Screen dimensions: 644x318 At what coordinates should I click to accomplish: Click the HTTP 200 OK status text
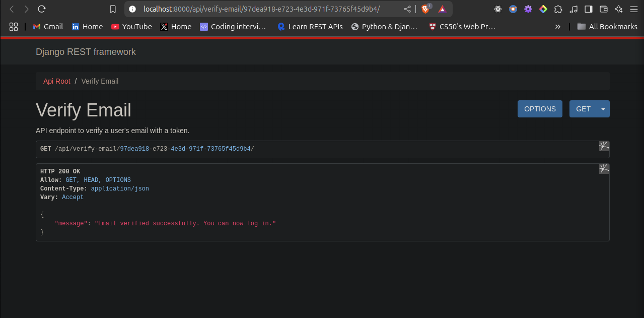60,171
